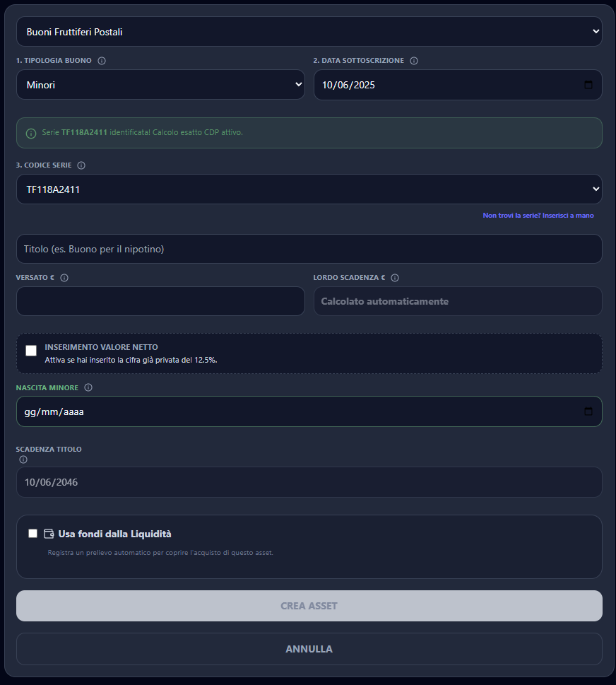Click info icon beside Lordo Scadenza € label
The width and height of the screenshot is (616, 685).
tap(395, 278)
